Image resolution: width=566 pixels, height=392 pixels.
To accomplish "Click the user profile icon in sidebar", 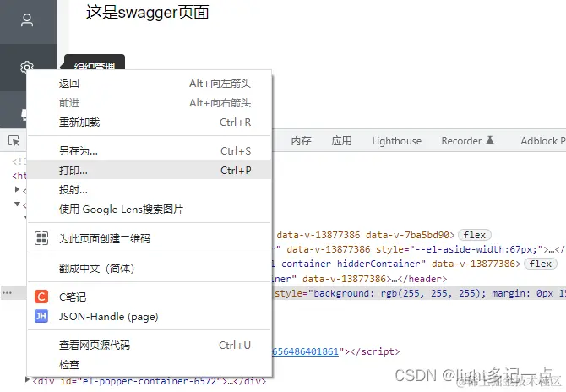I will pyautogui.click(x=27, y=20).
